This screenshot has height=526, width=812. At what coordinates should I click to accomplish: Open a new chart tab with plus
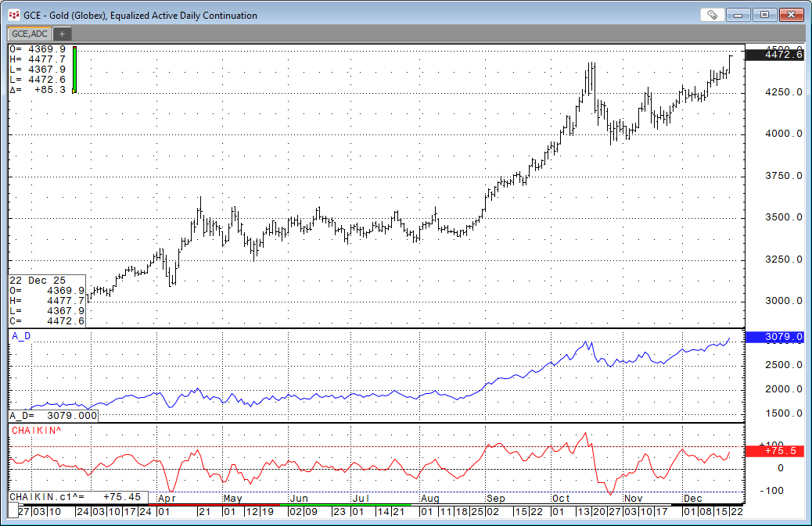62,34
